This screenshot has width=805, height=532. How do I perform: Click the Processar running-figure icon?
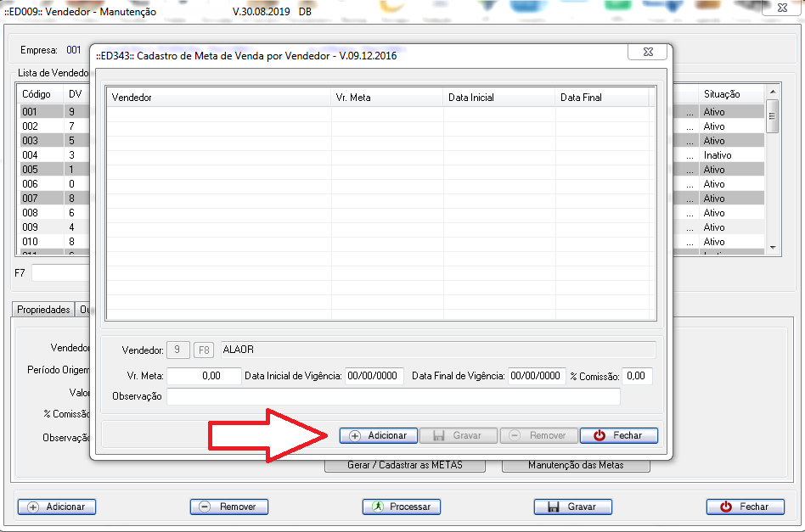click(378, 507)
